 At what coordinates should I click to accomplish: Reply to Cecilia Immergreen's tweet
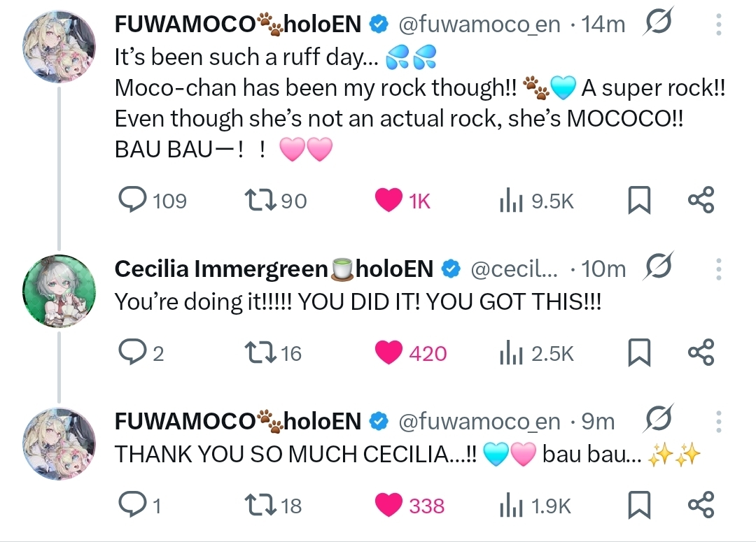(x=132, y=353)
